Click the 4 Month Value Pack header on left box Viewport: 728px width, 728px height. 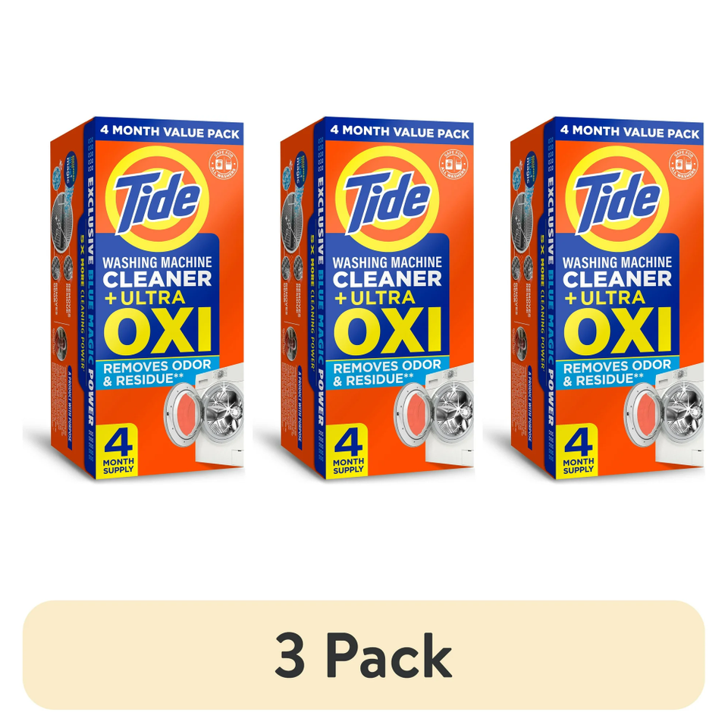[x=169, y=131]
